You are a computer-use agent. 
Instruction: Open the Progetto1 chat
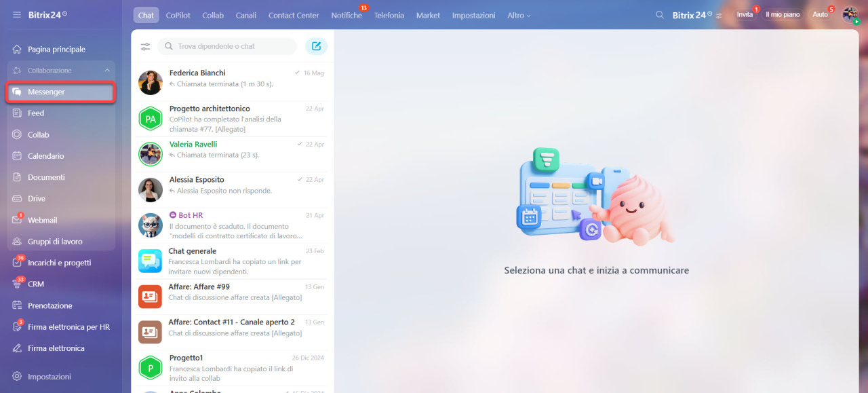point(231,368)
